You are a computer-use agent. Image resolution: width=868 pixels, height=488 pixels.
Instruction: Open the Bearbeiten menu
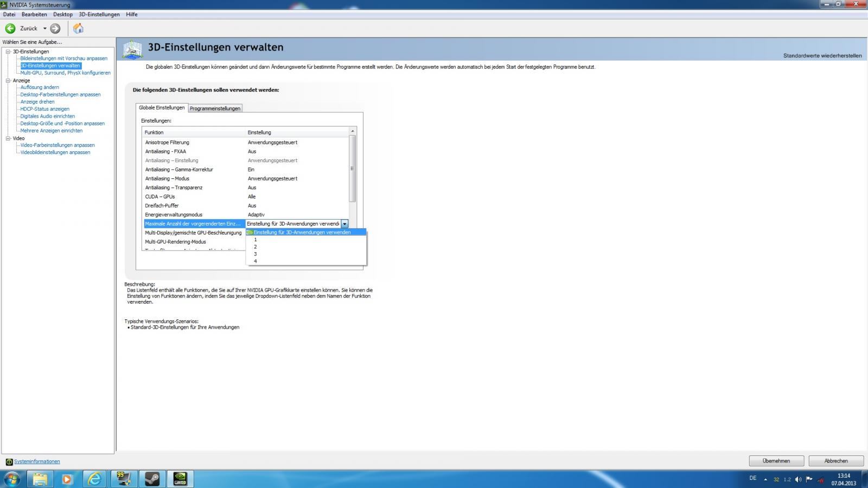click(x=34, y=15)
